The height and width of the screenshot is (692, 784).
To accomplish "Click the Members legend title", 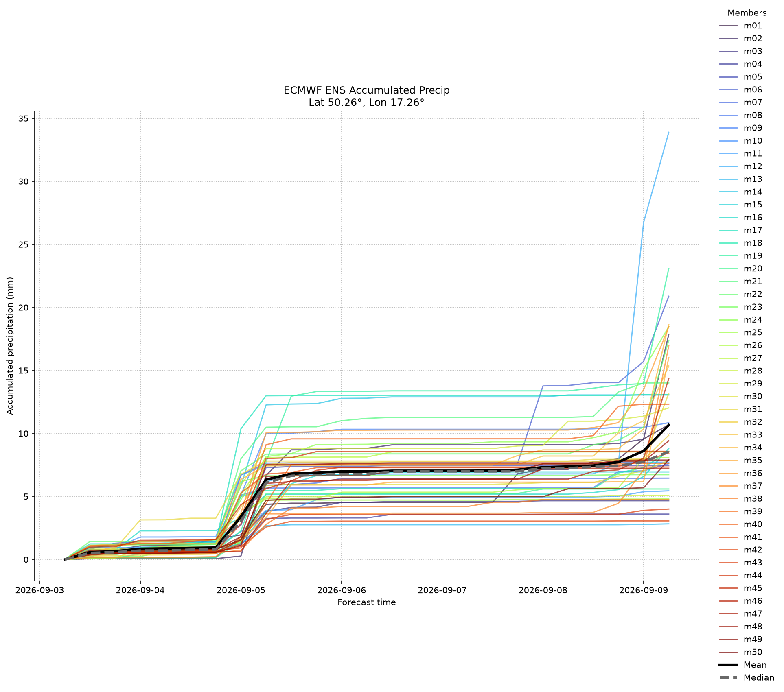I will pos(747,13).
